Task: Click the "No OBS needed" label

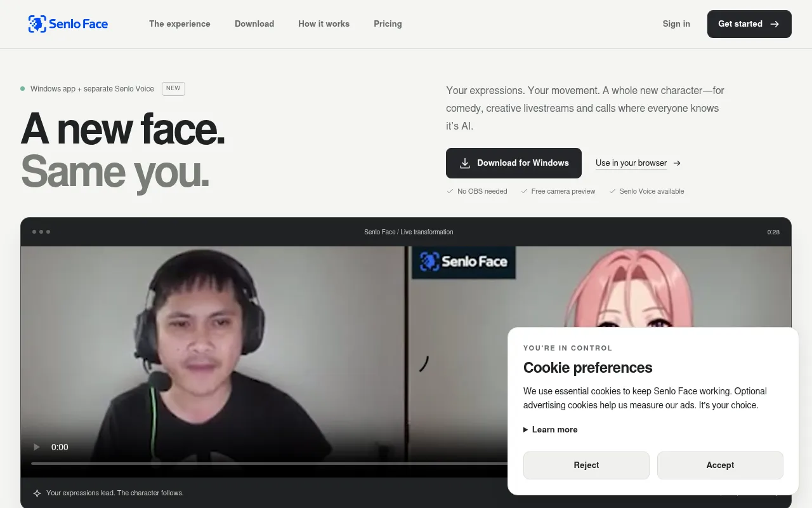Action: (482, 191)
